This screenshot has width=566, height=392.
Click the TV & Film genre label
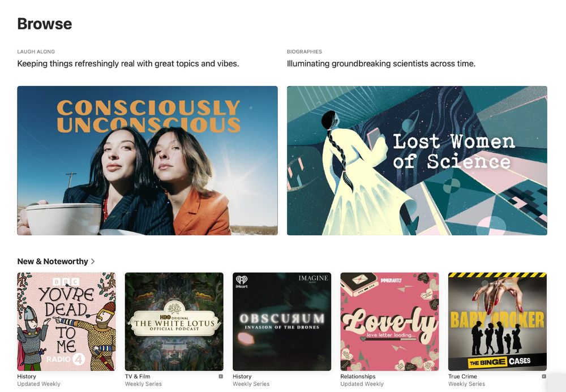138,376
